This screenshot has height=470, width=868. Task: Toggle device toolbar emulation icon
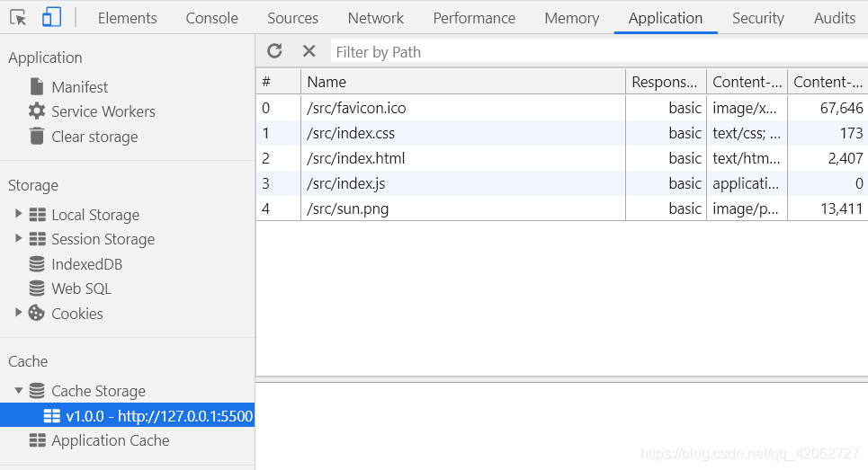pyautogui.click(x=51, y=17)
